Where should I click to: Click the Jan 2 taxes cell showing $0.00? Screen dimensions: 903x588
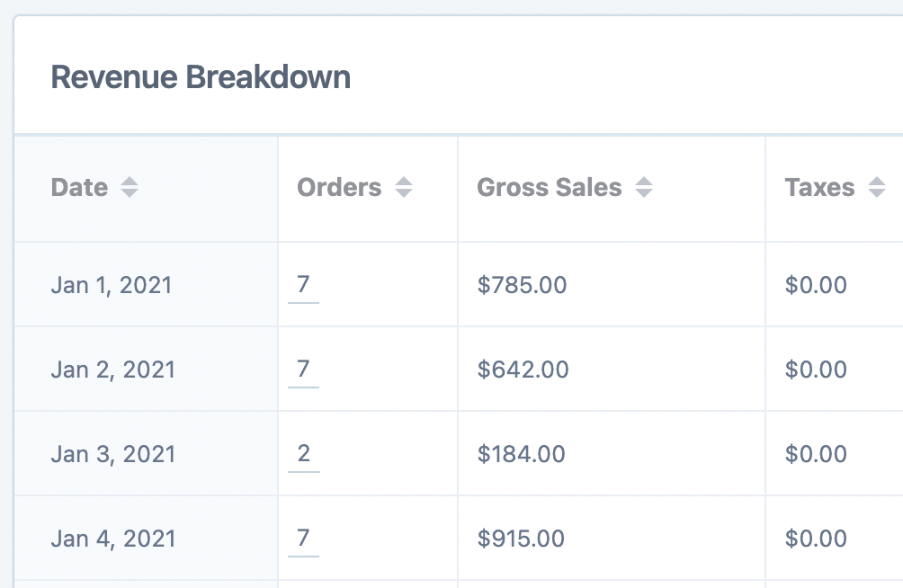[x=817, y=369]
